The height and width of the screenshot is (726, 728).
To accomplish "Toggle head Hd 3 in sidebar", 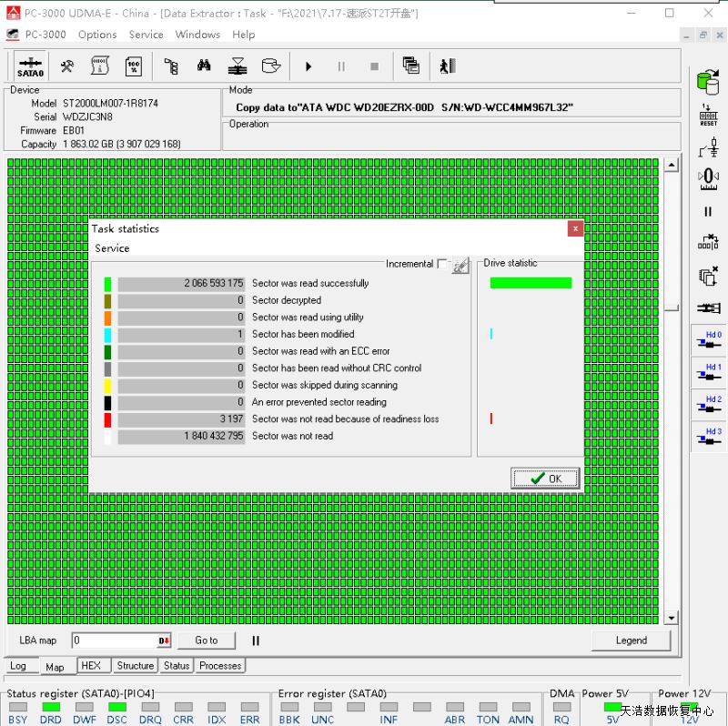I will tap(708, 437).
